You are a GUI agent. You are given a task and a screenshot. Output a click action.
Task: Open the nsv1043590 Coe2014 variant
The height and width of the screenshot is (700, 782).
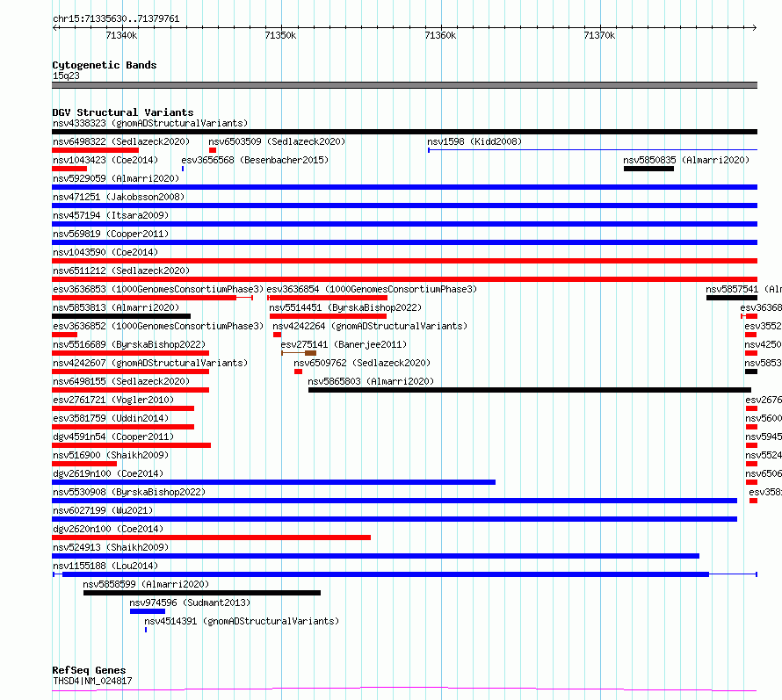[x=404, y=261]
